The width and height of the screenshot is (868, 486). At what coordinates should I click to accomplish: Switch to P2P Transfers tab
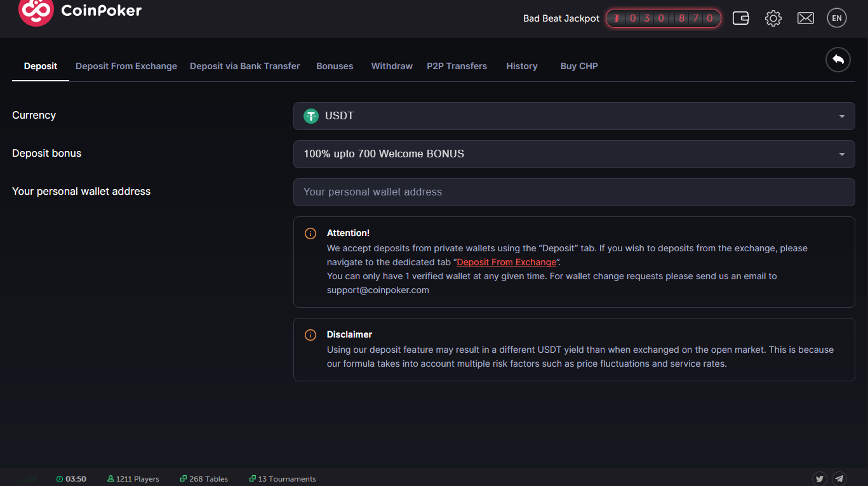click(x=457, y=66)
